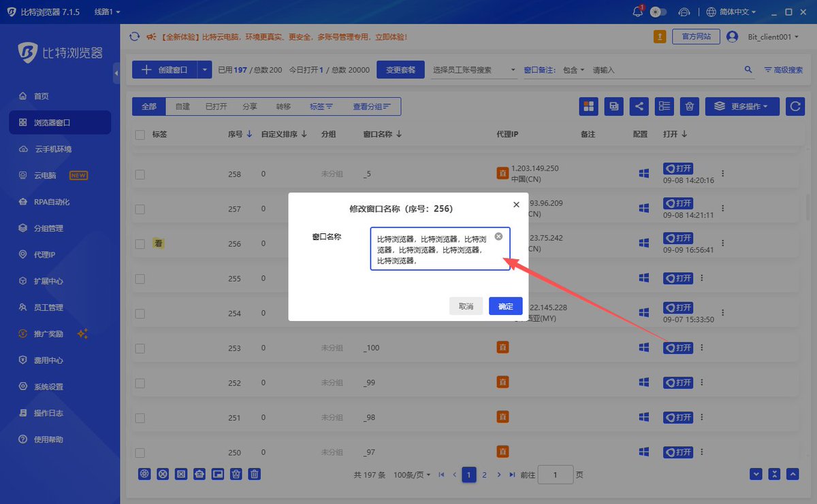Viewport: 817px width, 504px height.
Task: Expand the arrow next to 创建窗口
Action: click(x=204, y=69)
